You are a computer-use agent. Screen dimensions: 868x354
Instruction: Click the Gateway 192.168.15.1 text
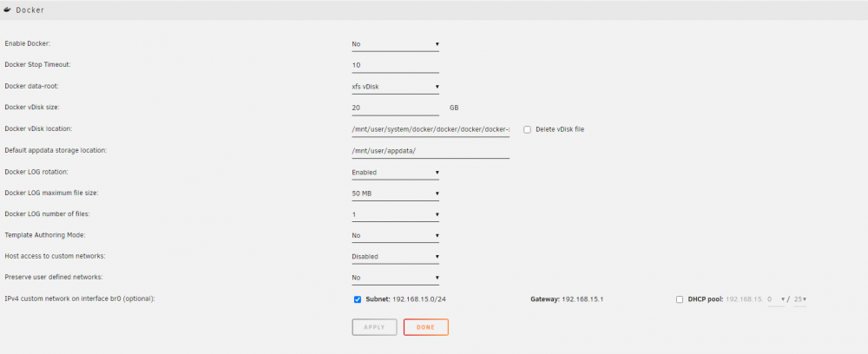(x=567, y=299)
